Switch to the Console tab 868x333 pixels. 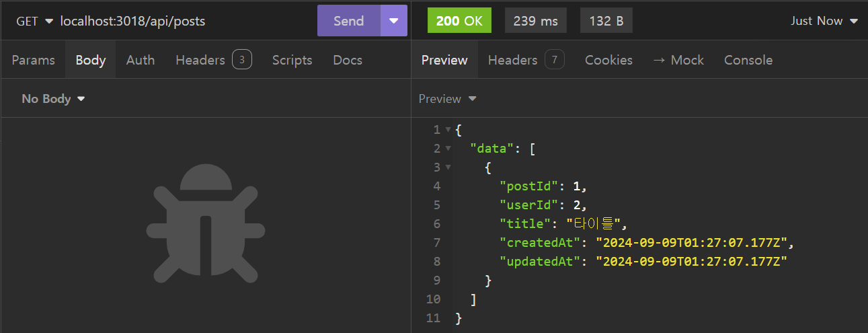(748, 60)
